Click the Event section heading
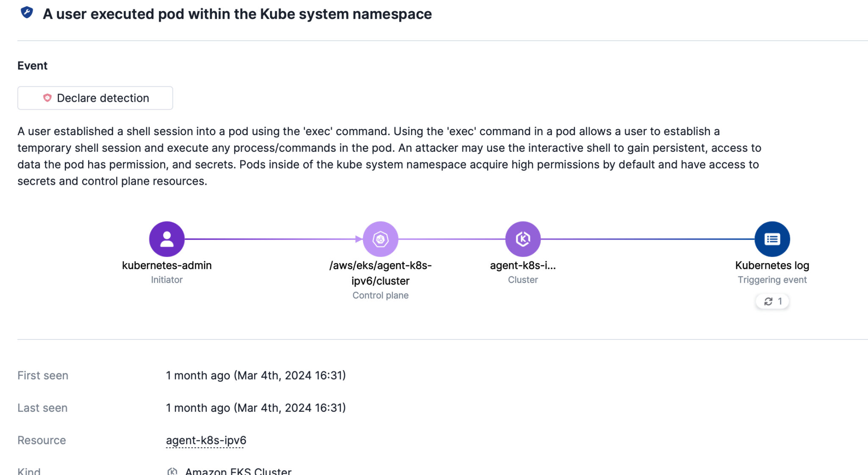 pos(32,65)
